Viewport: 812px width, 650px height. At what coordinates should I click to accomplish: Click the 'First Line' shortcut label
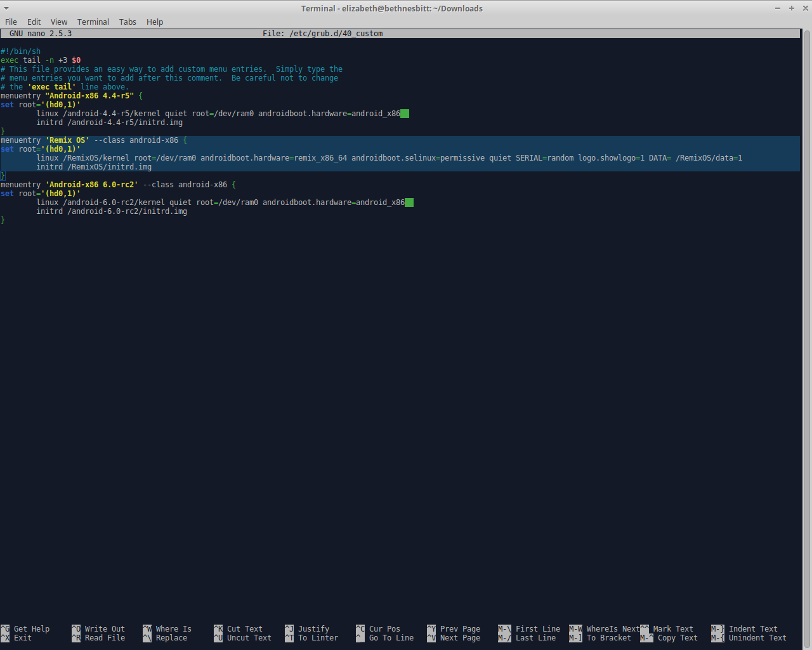(x=538, y=629)
